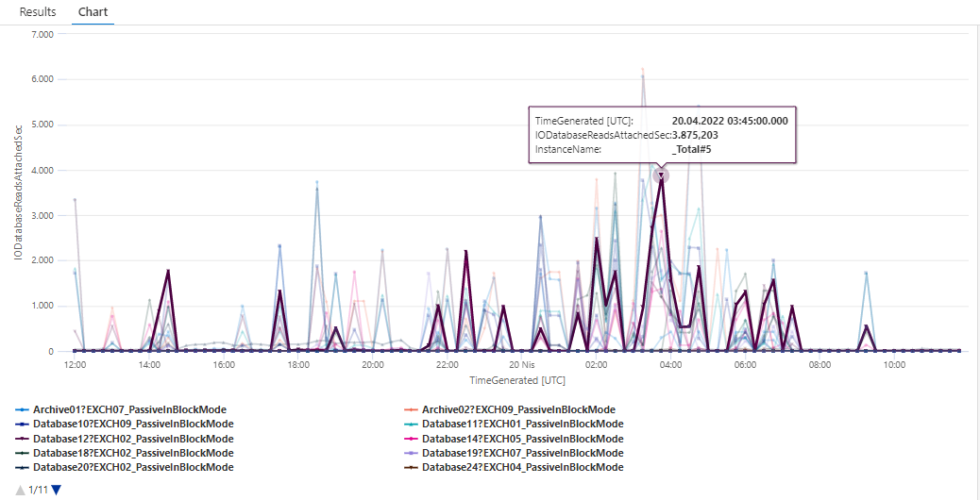Toggle Database12?EXCH02_PassiveInBlockMode legend series
Screen dimensions: 980x500
(125, 438)
